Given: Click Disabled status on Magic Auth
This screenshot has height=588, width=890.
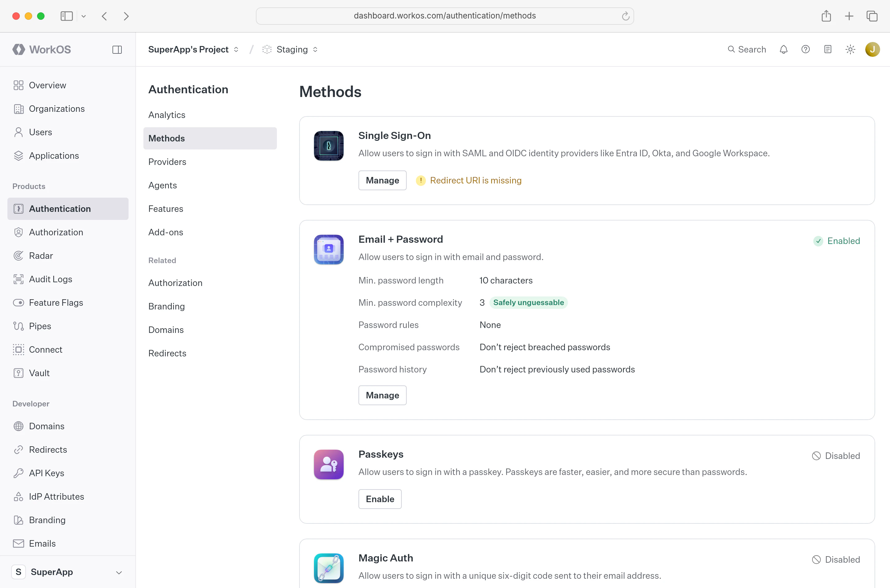Looking at the screenshot, I should click(836, 560).
